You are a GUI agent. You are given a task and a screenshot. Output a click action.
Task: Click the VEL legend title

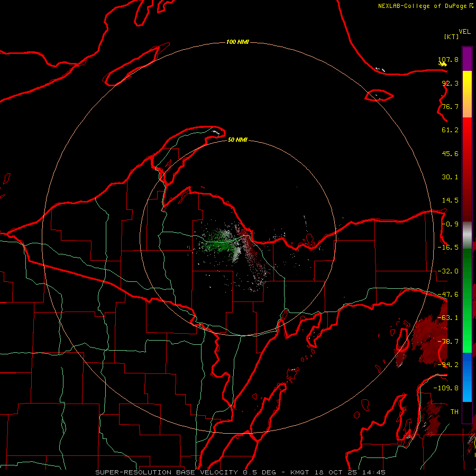coord(464,32)
